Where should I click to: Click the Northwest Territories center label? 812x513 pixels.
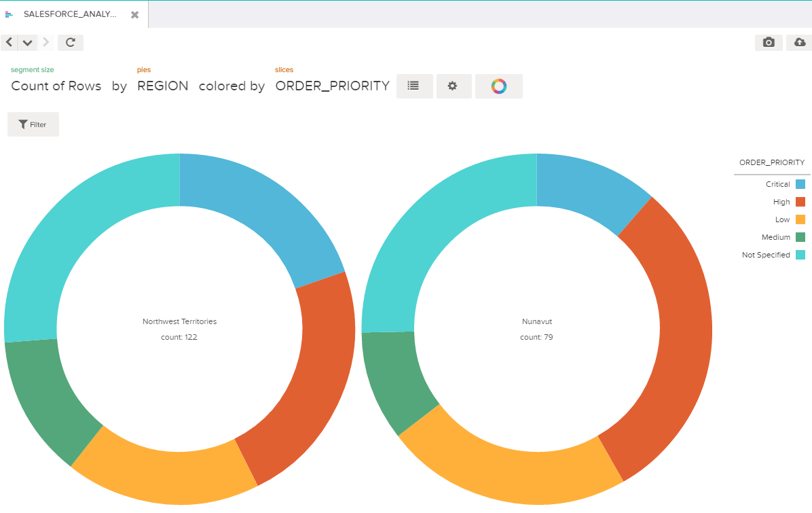180,321
